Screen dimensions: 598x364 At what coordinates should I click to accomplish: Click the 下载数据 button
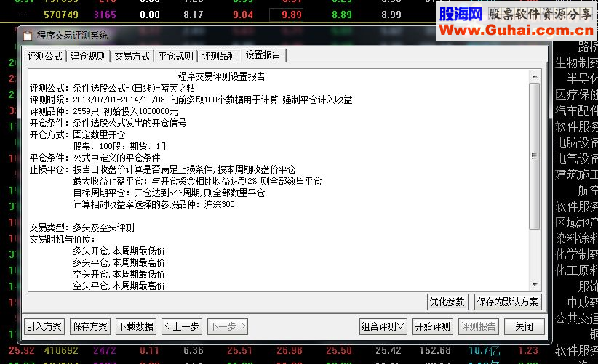136,327
